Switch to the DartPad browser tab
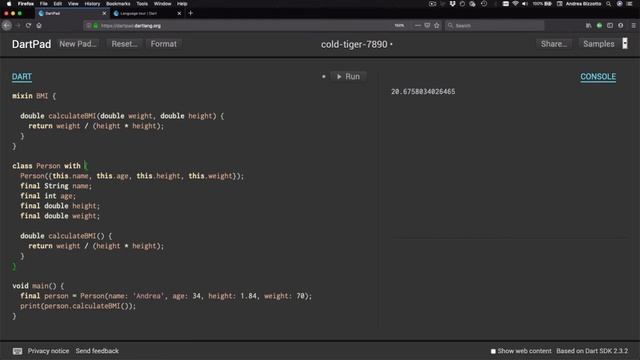Screen dimensions: 640x360 (x=72, y=13)
